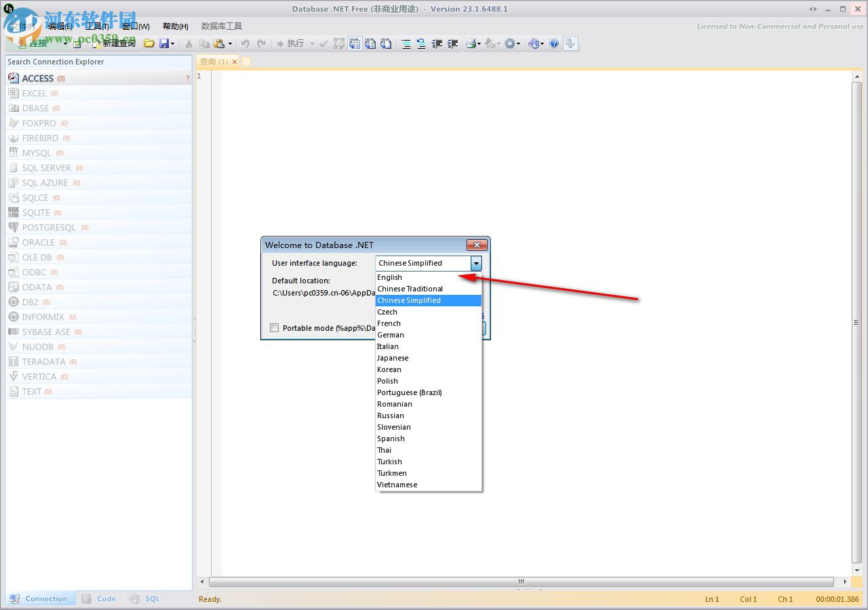Close the 查询 (1) query tab

tap(235, 62)
